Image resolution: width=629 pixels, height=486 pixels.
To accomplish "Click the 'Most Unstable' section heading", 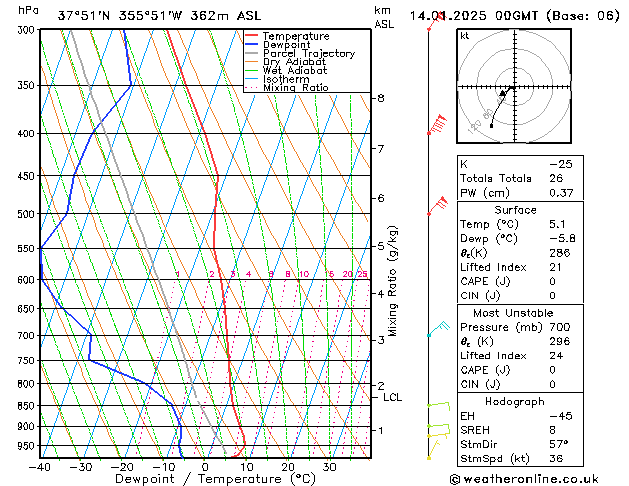I will (513, 313).
